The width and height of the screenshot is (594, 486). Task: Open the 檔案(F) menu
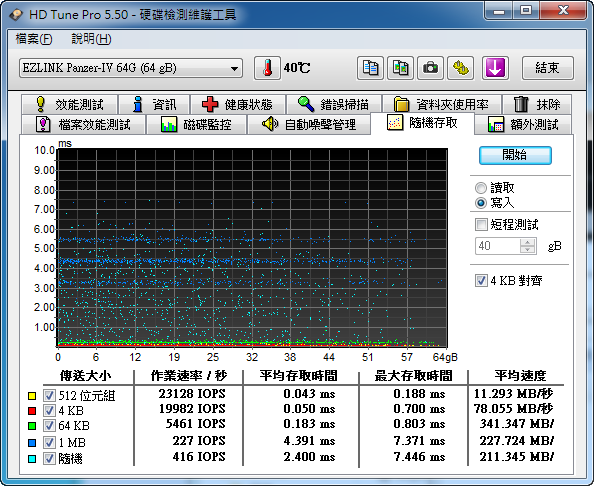click(34, 39)
